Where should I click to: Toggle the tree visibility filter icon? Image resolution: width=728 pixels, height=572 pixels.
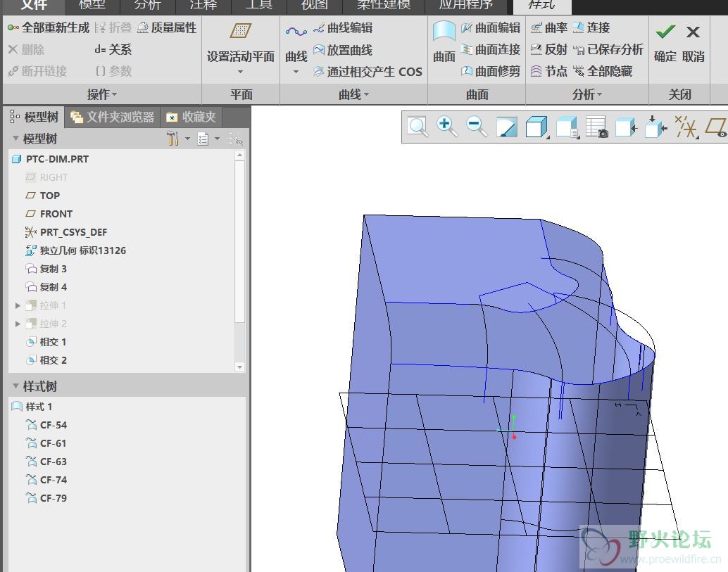click(x=236, y=139)
